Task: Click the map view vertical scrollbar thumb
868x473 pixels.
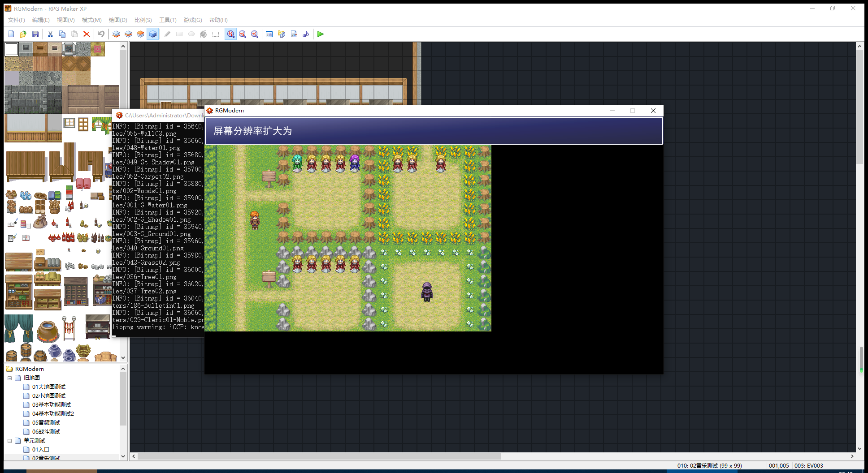Action: (859, 107)
